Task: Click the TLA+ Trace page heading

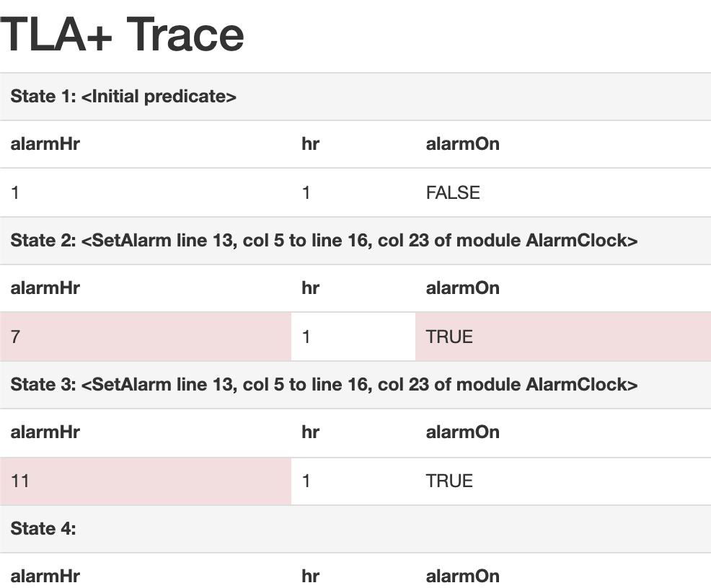Action: click(123, 35)
